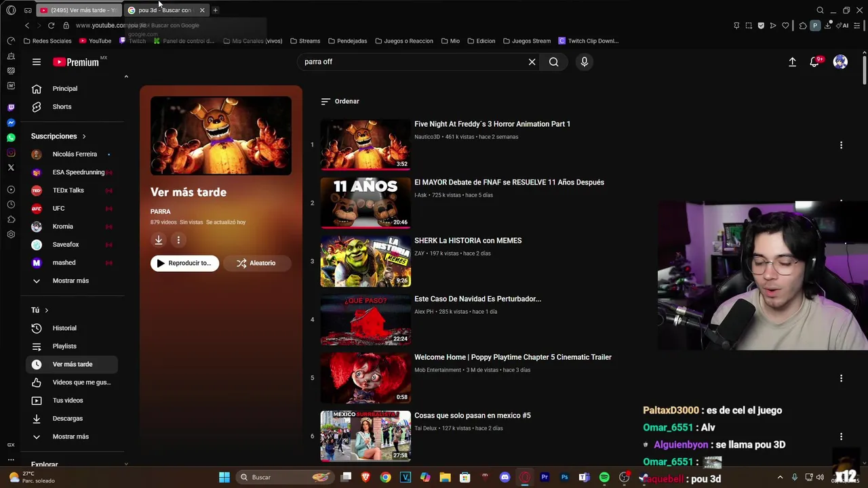
Task: Open Five Night At Freddy's 3 thumbnail
Action: 366,144
